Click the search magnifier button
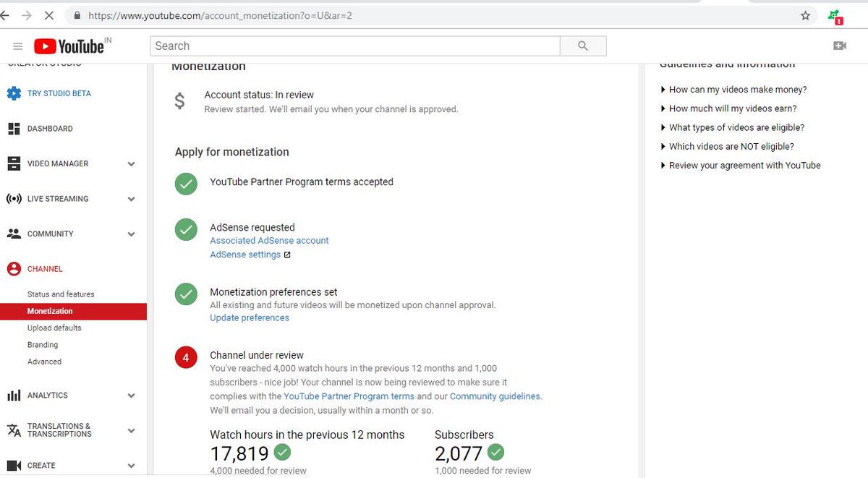 [583, 46]
